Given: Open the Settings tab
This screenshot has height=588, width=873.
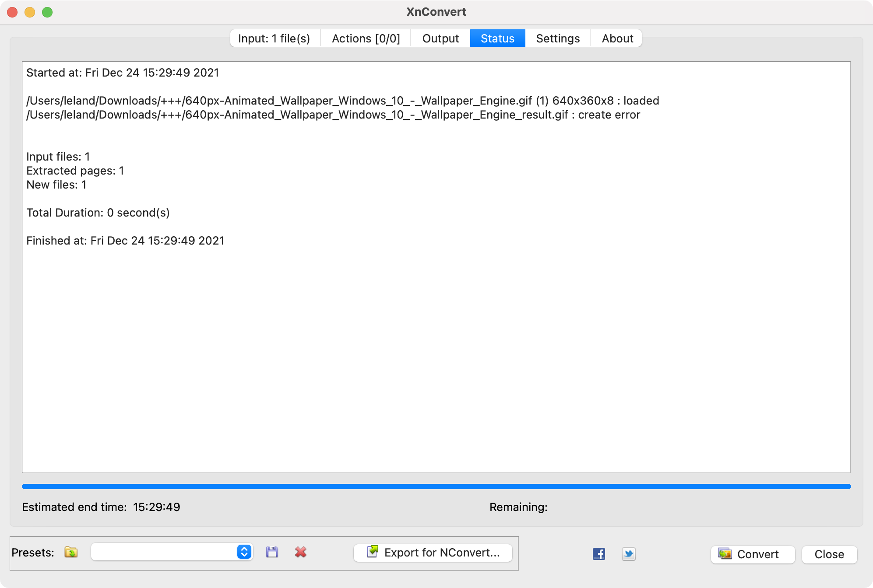Looking at the screenshot, I should pyautogui.click(x=558, y=38).
